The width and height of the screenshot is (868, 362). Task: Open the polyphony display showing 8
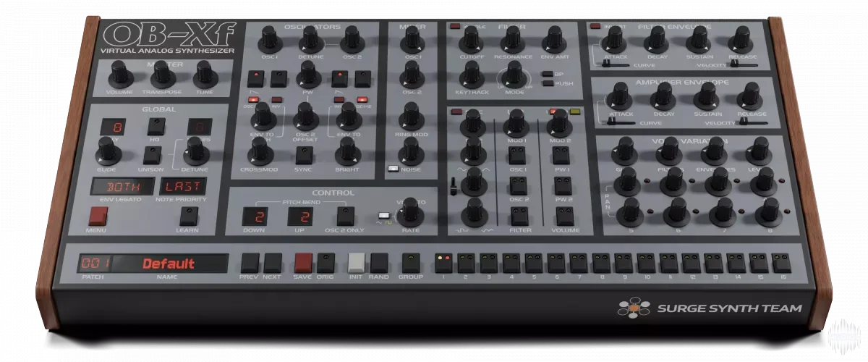pyautogui.click(x=114, y=127)
